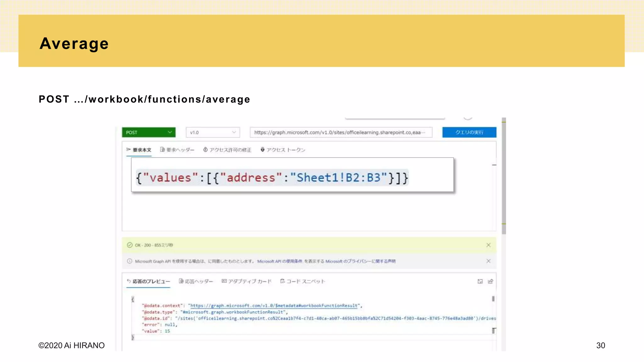Expand the v1.0 version dropdown
Viewport: 644px width, 362px height.
[213, 132]
